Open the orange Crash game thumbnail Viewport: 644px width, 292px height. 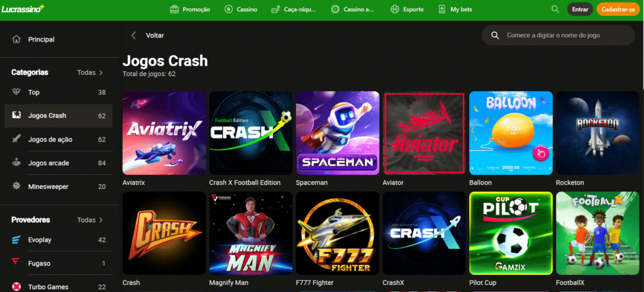164,233
